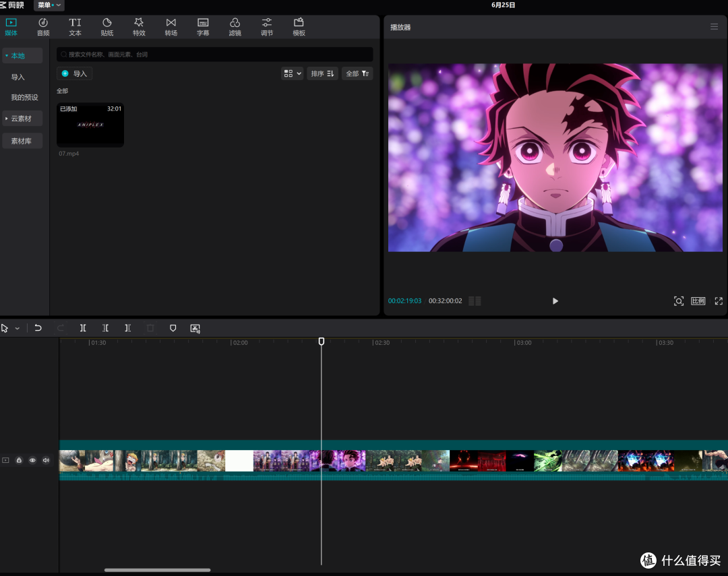728x576 pixels.
Task: Switch to the 字幕 captions tab
Action: click(x=203, y=27)
